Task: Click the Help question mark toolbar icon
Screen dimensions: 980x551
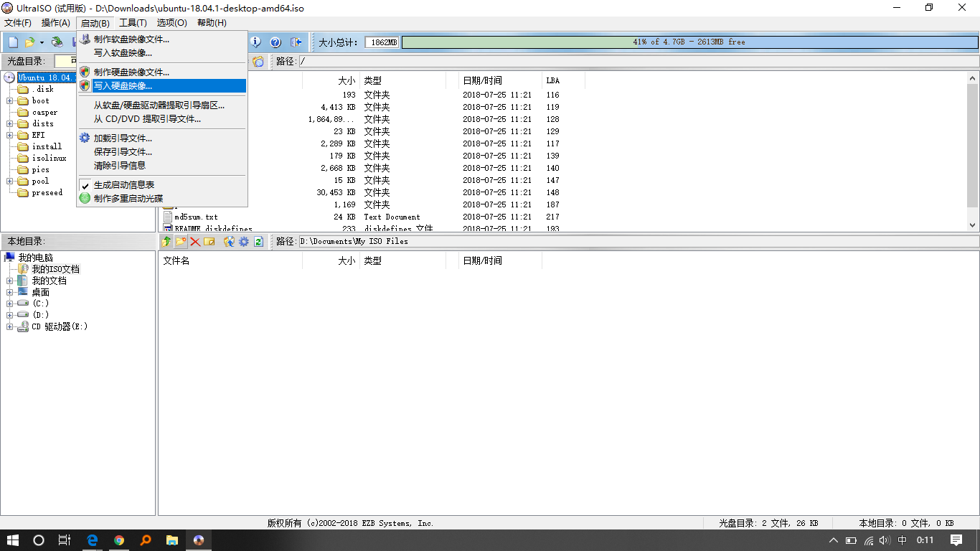Action: coord(275,42)
